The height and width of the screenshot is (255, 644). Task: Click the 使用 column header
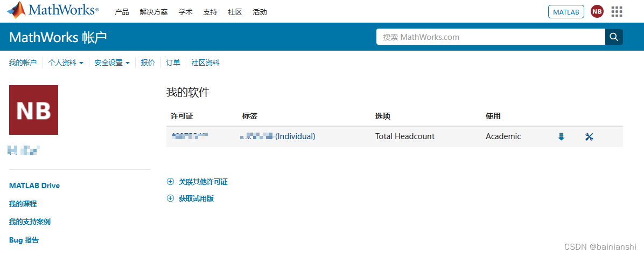pos(493,116)
